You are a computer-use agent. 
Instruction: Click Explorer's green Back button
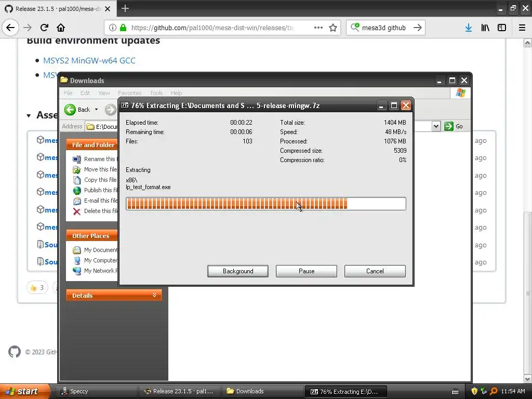click(77, 110)
